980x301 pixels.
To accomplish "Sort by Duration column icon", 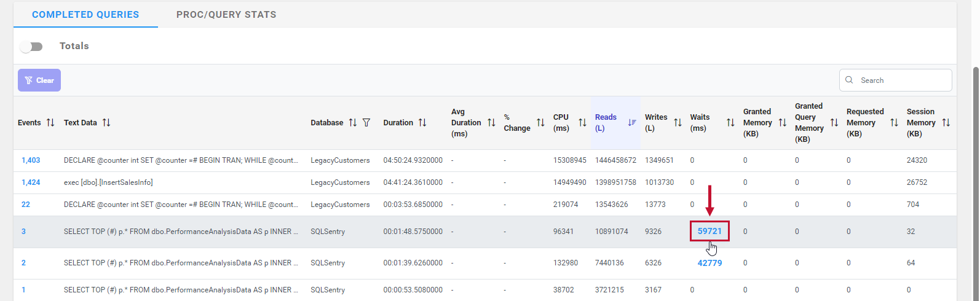I will pos(422,123).
